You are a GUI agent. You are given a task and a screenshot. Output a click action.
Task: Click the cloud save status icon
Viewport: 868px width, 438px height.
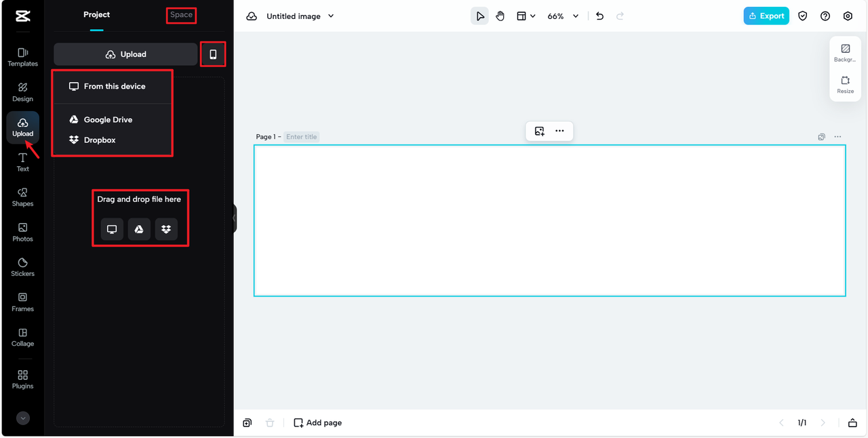pos(252,16)
